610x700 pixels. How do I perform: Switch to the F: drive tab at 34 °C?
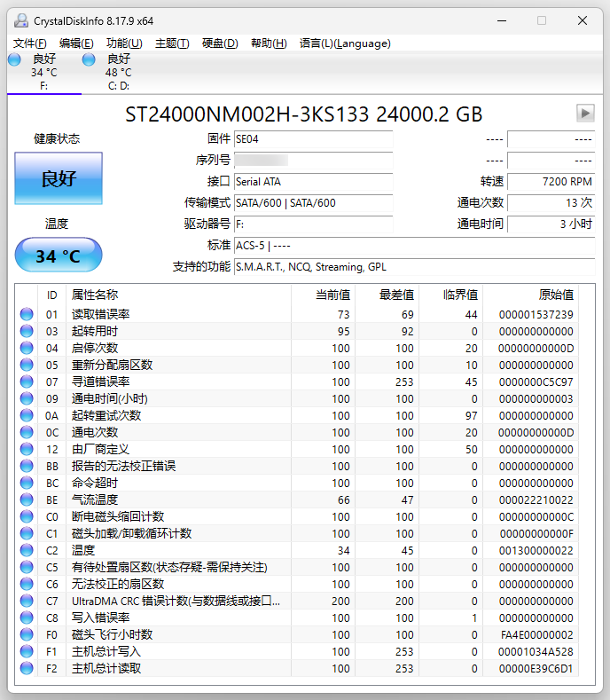[x=44, y=72]
